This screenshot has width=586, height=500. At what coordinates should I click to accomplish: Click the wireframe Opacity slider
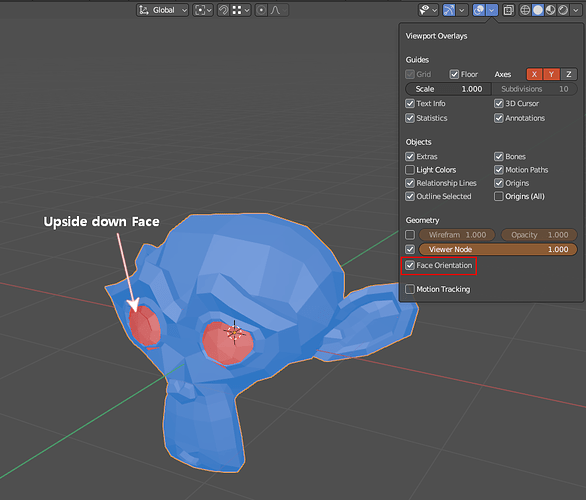click(539, 235)
